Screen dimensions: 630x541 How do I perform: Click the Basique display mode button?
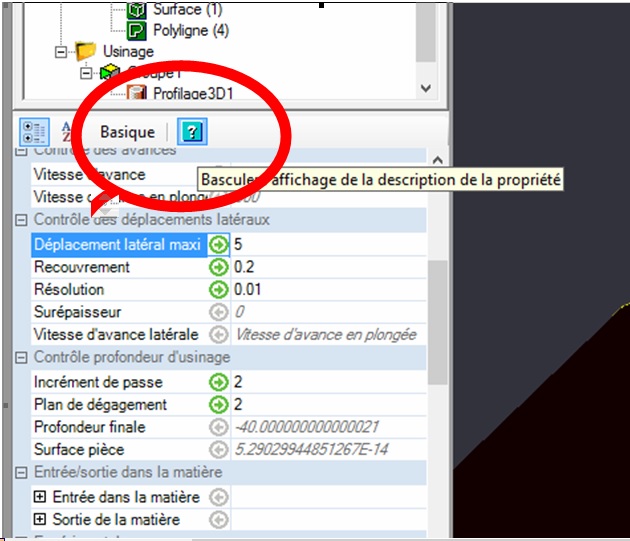(127, 132)
